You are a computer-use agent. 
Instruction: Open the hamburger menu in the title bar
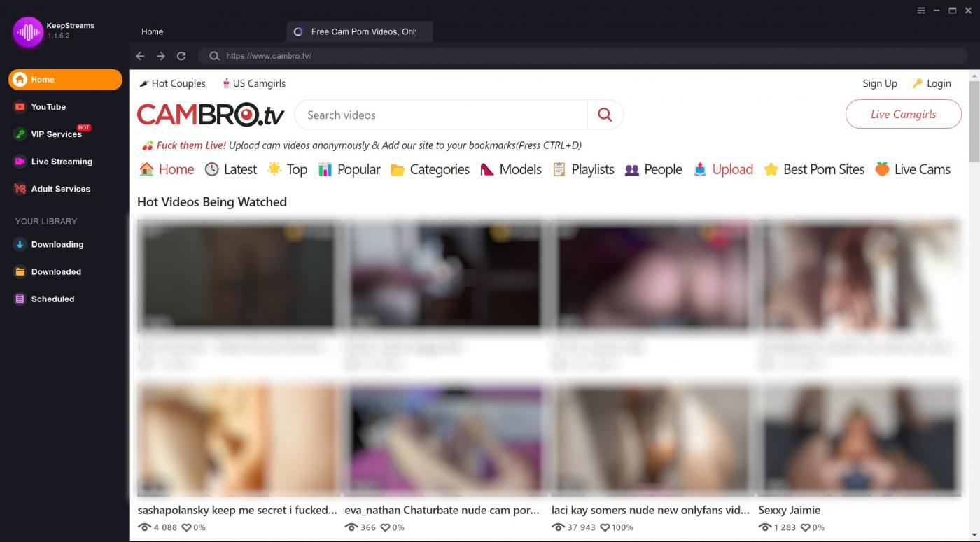[x=921, y=10]
